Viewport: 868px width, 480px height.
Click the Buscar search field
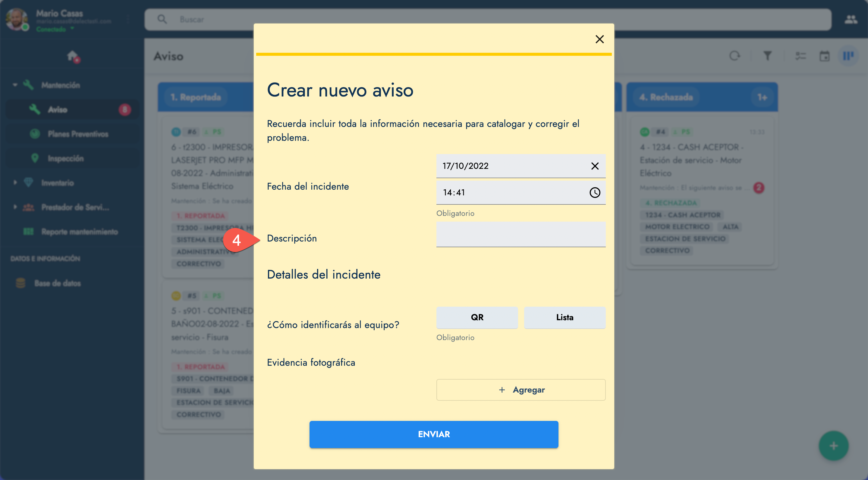tap(488, 19)
